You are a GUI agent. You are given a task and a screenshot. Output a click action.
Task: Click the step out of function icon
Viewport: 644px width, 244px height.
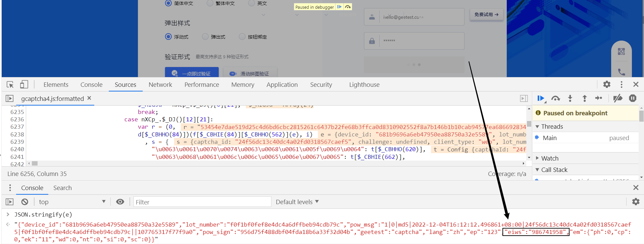coord(584,98)
